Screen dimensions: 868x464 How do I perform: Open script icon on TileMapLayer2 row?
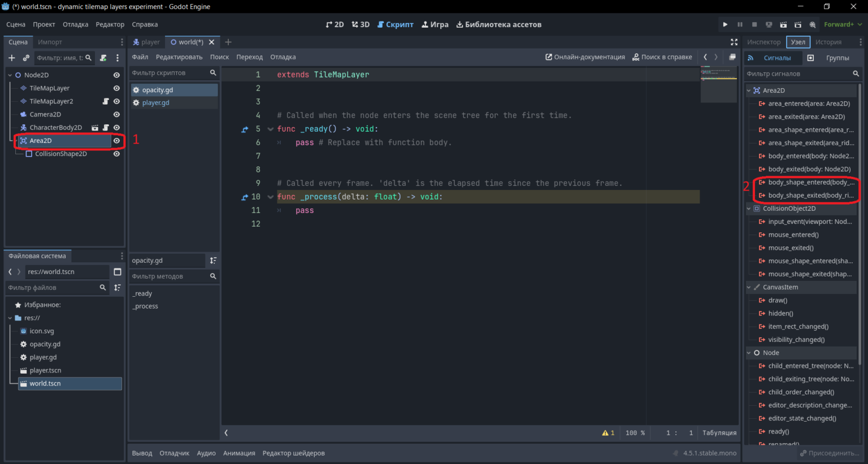coord(106,101)
